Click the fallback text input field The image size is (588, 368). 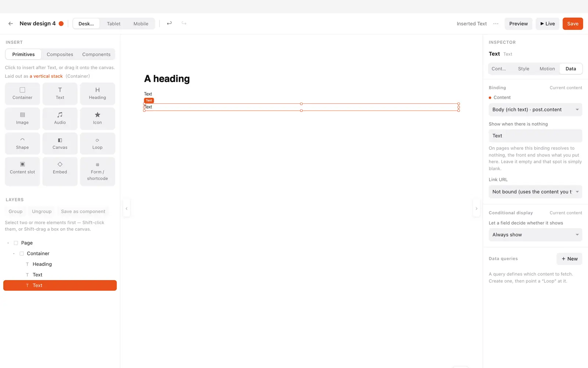(535, 136)
